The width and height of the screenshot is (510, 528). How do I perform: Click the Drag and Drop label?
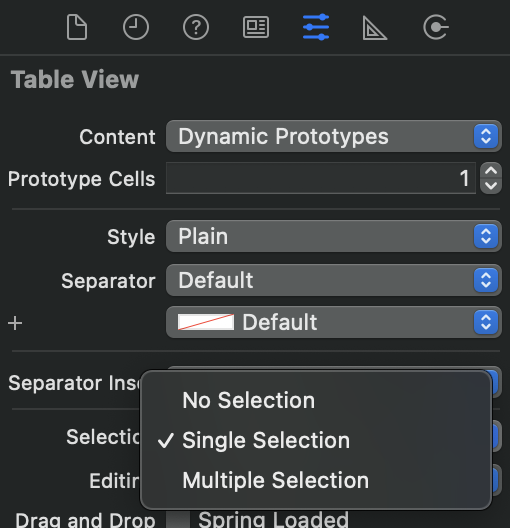pyautogui.click(x=85, y=520)
